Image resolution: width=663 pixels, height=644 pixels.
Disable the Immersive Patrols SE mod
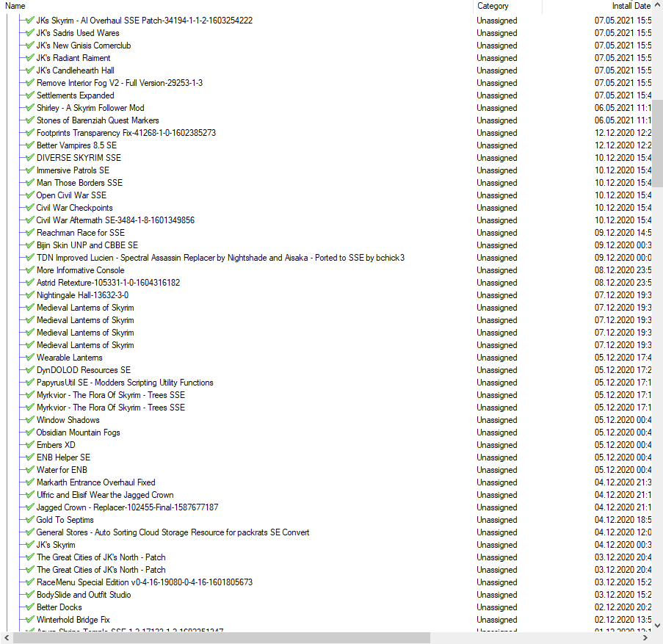pyautogui.click(x=29, y=170)
